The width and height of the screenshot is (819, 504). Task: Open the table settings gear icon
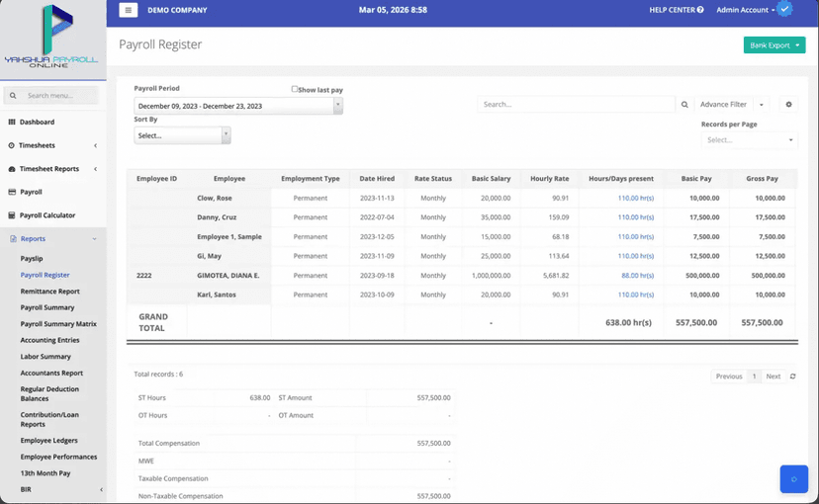[788, 105]
